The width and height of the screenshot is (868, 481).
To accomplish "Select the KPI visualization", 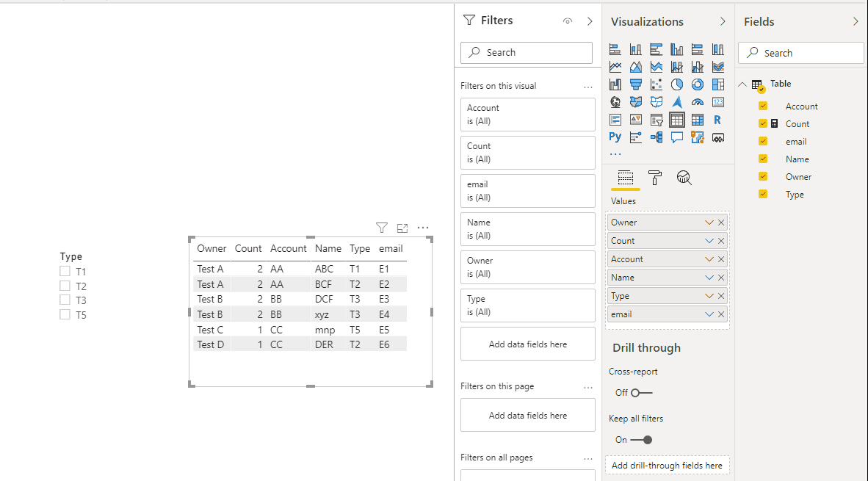I will 635,120.
